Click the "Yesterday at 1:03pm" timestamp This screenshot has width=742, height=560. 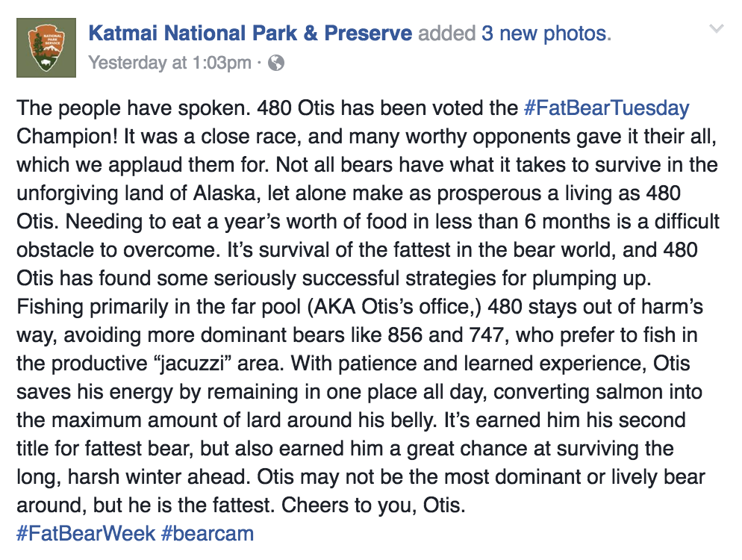pos(169,63)
